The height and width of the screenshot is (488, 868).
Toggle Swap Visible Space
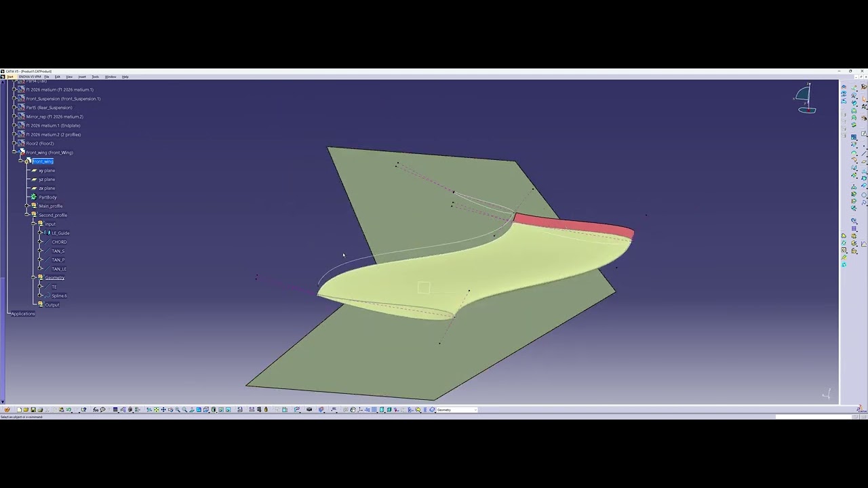click(228, 409)
